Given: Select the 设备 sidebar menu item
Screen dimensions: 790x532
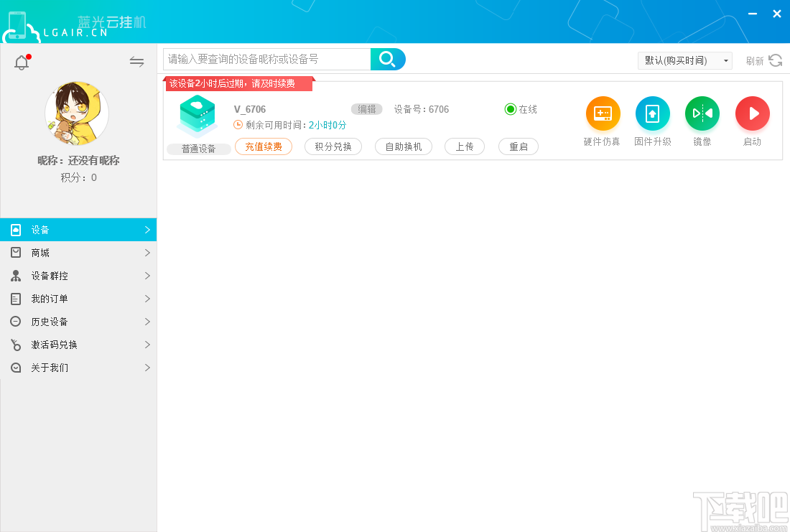Looking at the screenshot, I should point(78,230).
